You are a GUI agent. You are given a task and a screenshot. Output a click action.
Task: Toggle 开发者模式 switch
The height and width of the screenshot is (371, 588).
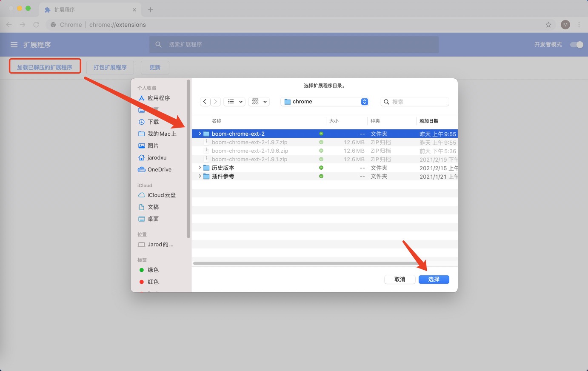point(577,44)
